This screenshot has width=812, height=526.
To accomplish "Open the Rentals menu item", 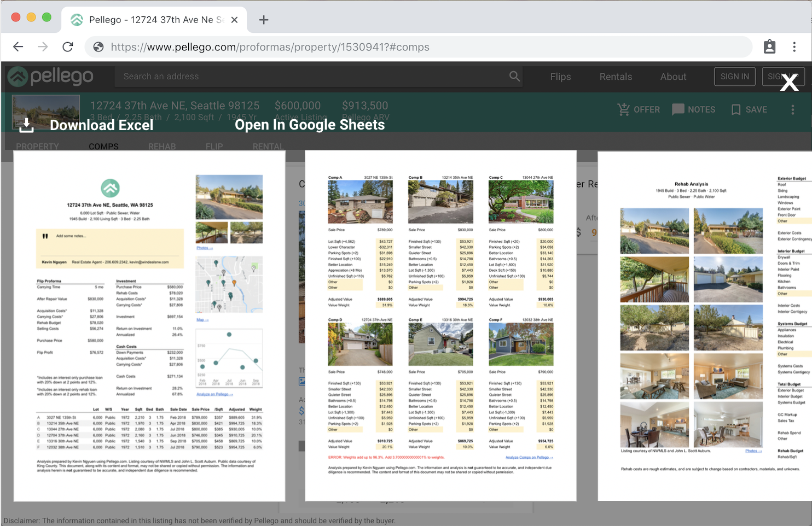I will point(616,77).
